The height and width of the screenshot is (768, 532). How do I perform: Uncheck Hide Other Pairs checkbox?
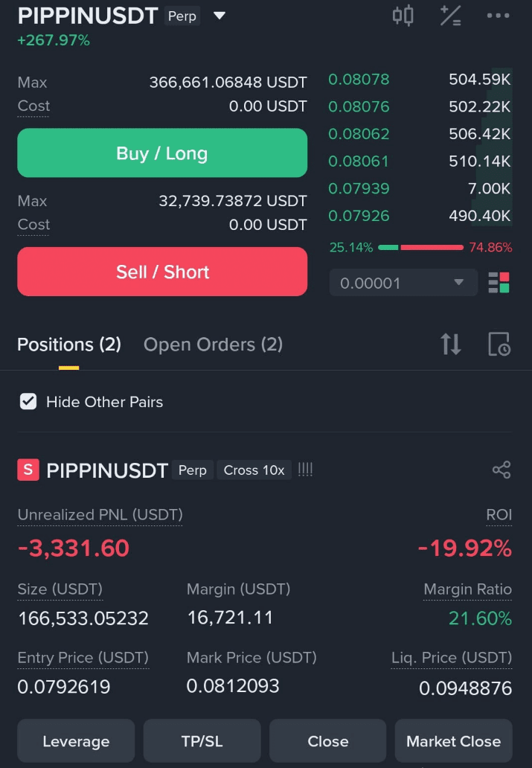pos(28,402)
